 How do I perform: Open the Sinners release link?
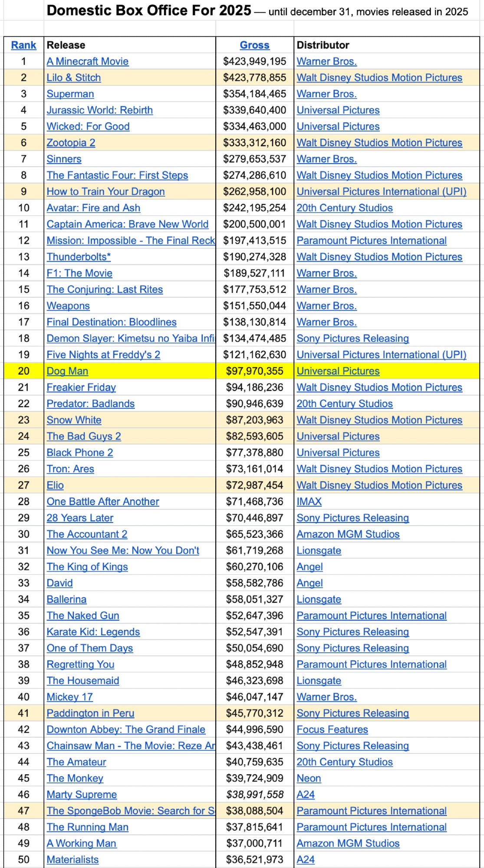coord(64,159)
